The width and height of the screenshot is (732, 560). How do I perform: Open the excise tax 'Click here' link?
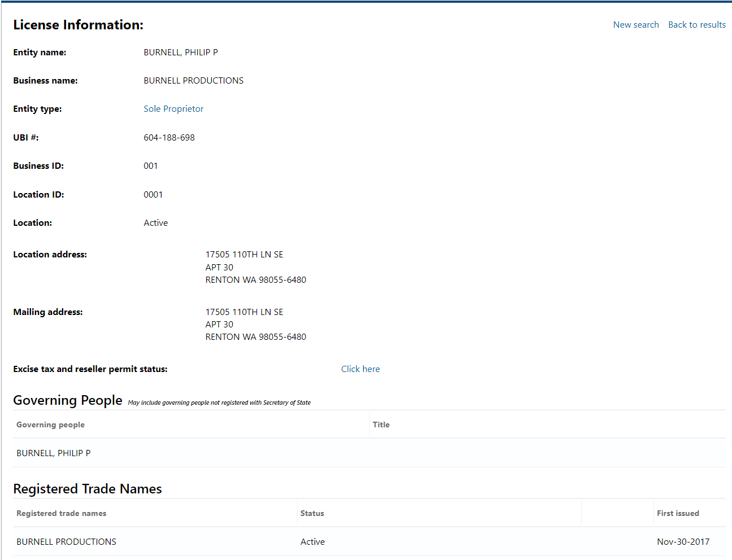(360, 369)
